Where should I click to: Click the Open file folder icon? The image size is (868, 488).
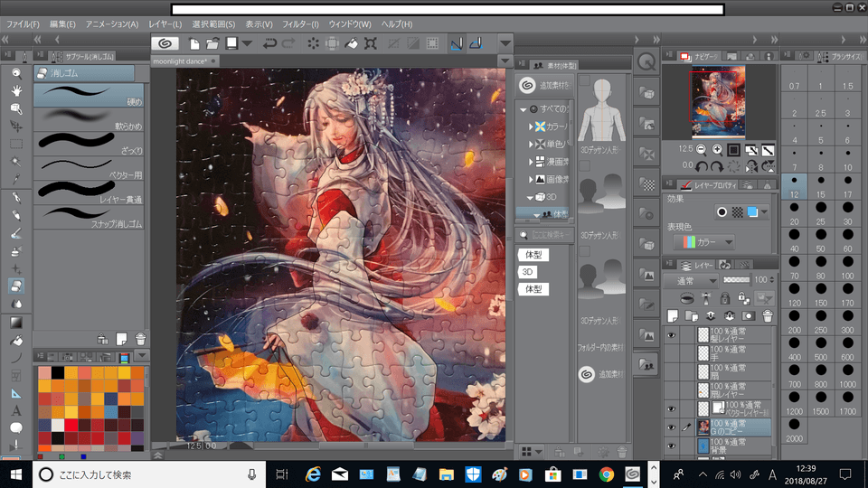click(213, 42)
